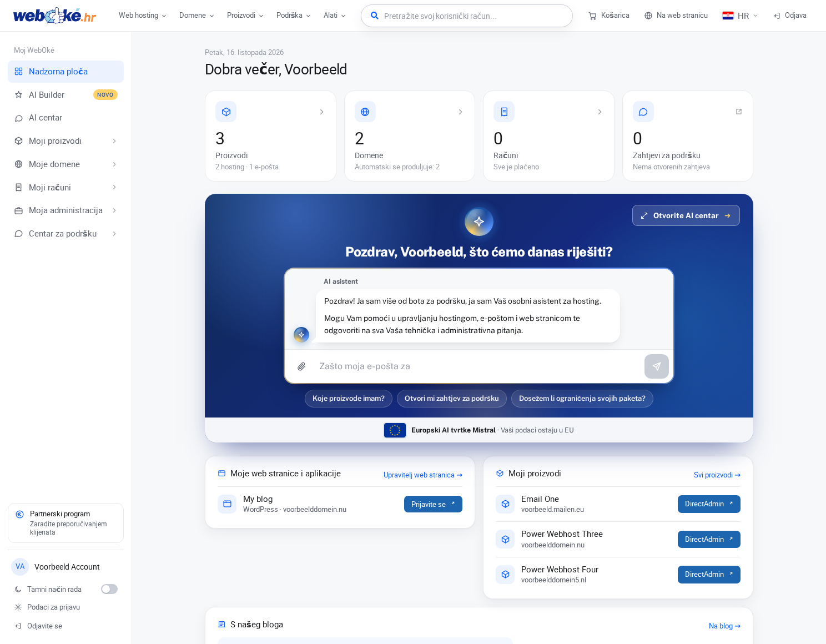
Task: Click Prijavite se for My blog
Action: pyautogui.click(x=433, y=504)
